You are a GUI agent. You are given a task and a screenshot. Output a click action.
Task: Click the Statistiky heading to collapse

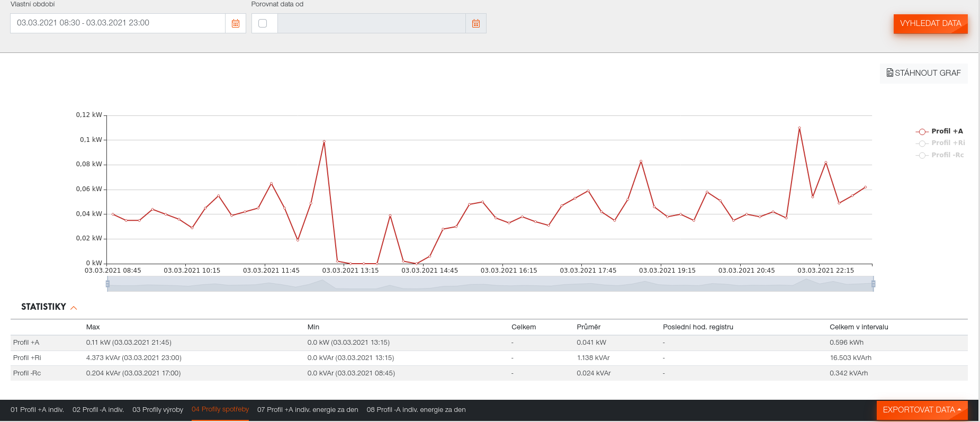tap(43, 307)
